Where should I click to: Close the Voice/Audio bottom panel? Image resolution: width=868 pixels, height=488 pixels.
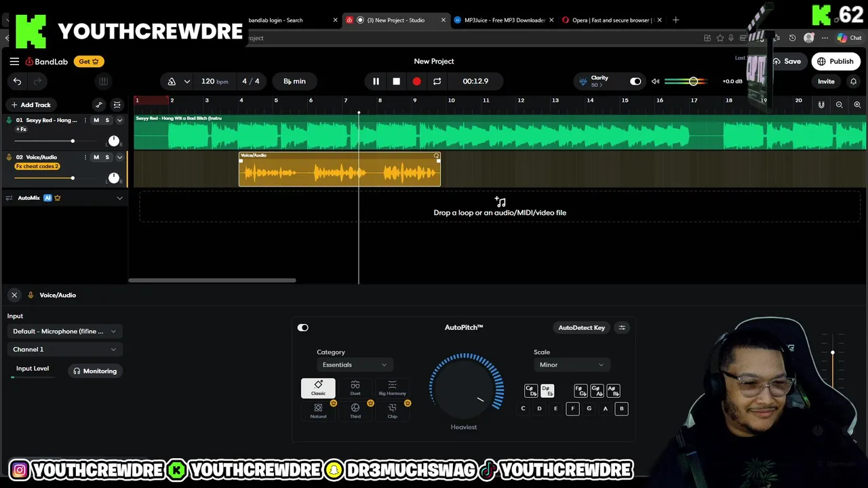click(14, 295)
